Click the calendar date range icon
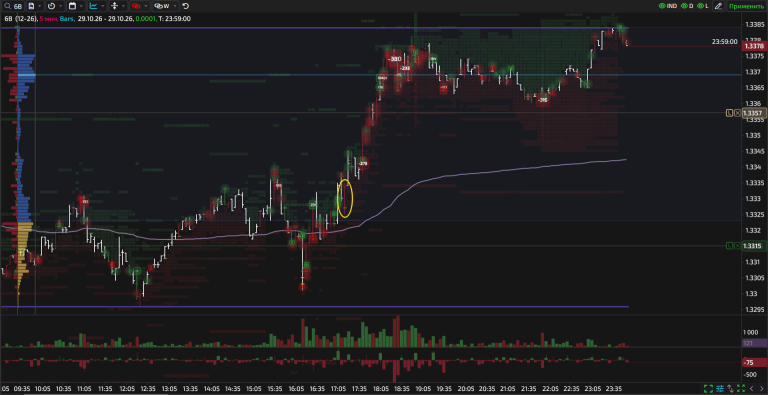Viewport: 768px width, 395px height. pyautogui.click(x=72, y=6)
